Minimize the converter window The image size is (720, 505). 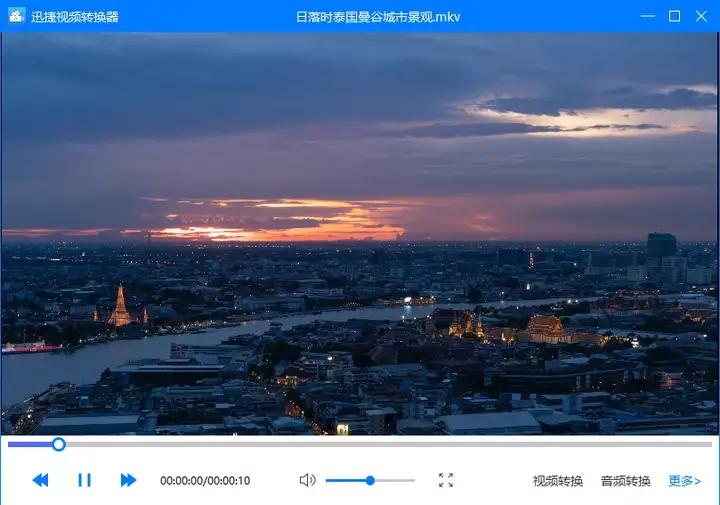click(x=647, y=16)
